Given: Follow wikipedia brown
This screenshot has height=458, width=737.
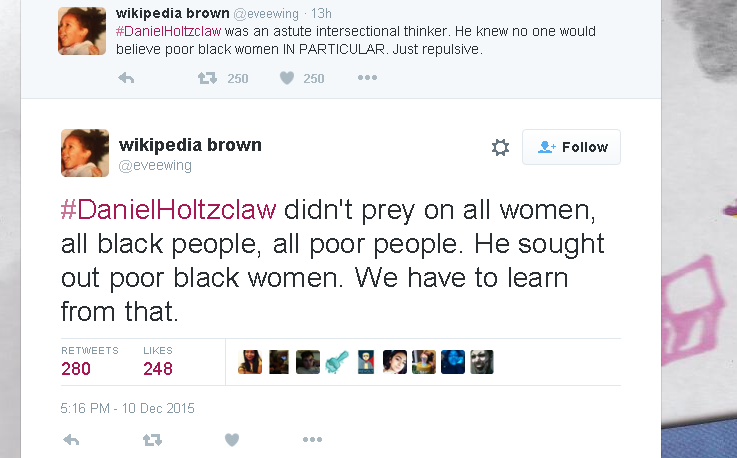Looking at the screenshot, I should (571, 147).
